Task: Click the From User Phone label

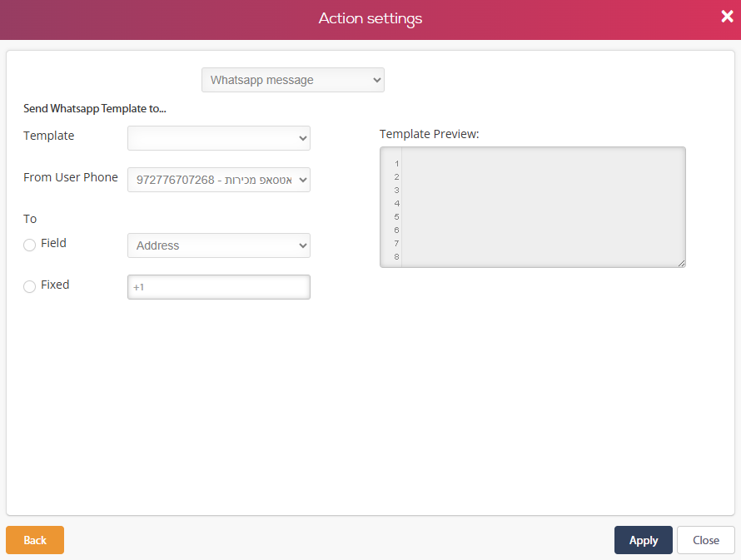Action: (x=71, y=177)
